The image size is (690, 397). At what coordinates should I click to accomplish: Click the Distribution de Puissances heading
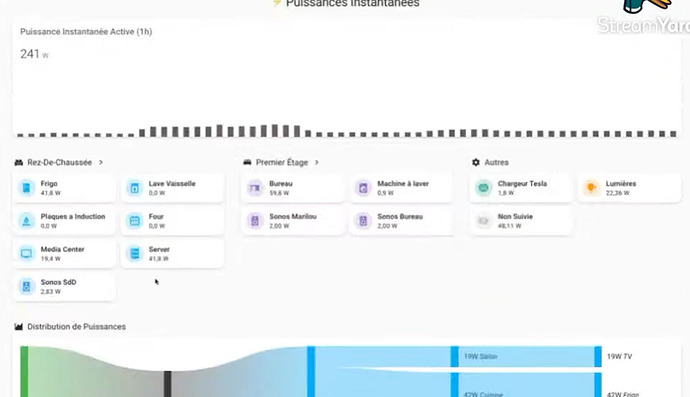tap(77, 327)
